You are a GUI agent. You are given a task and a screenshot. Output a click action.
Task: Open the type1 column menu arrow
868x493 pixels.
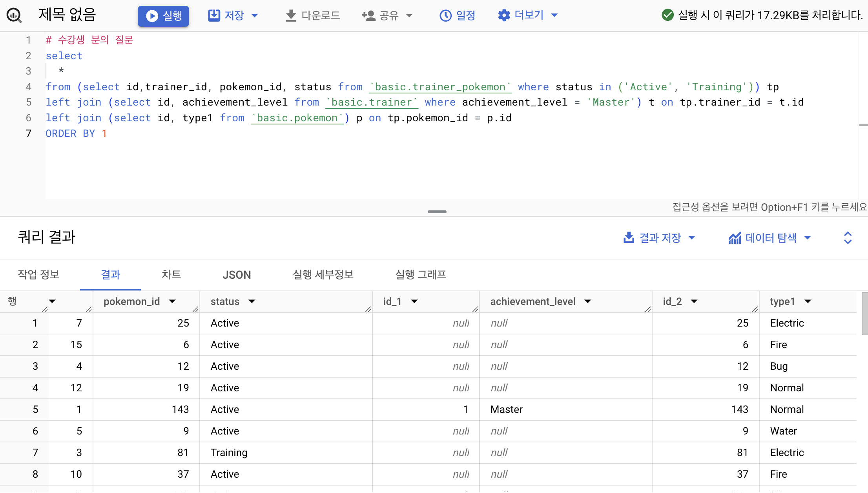pos(808,301)
